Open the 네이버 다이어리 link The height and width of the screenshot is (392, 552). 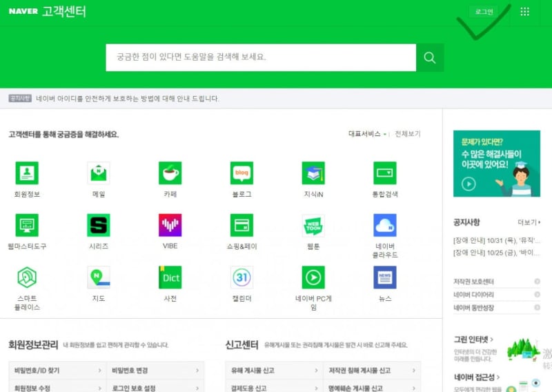(496, 295)
